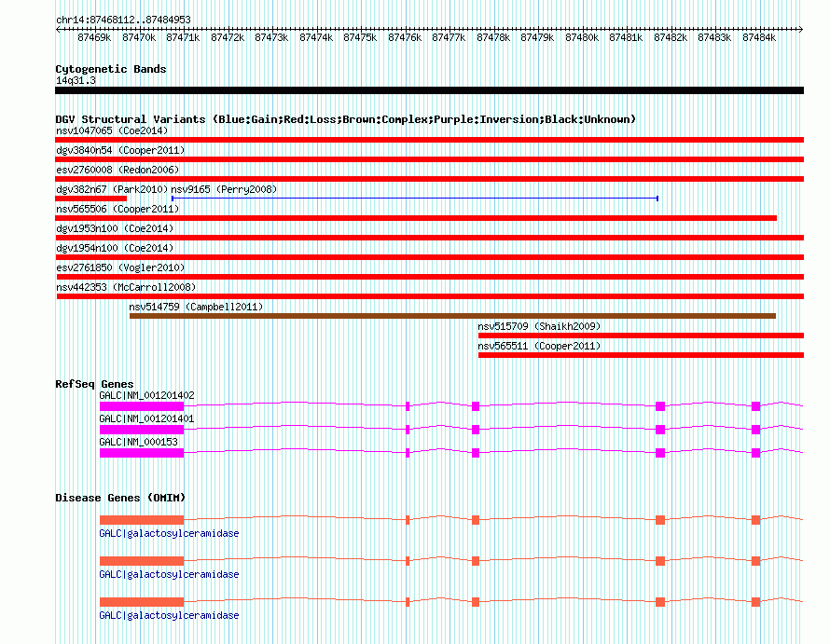The width and height of the screenshot is (830, 644).
Task: Open variant nsv442353 (McCarroll2008) label
Action: point(126,287)
